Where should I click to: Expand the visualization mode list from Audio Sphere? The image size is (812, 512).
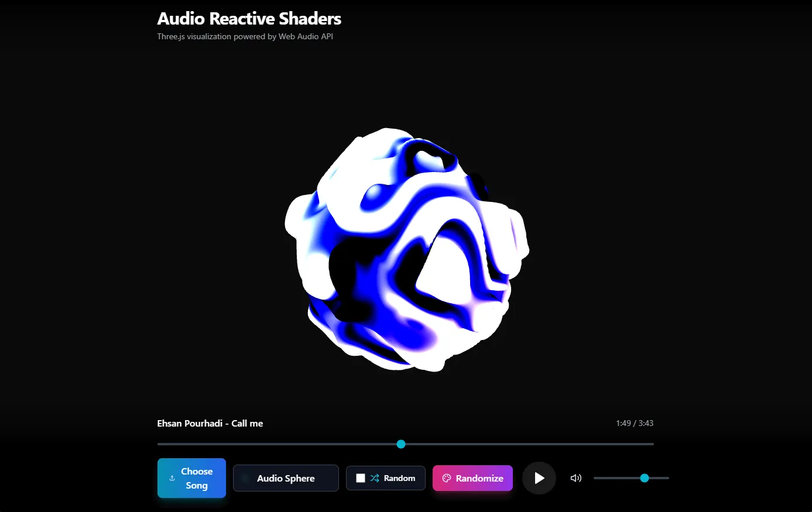click(286, 478)
